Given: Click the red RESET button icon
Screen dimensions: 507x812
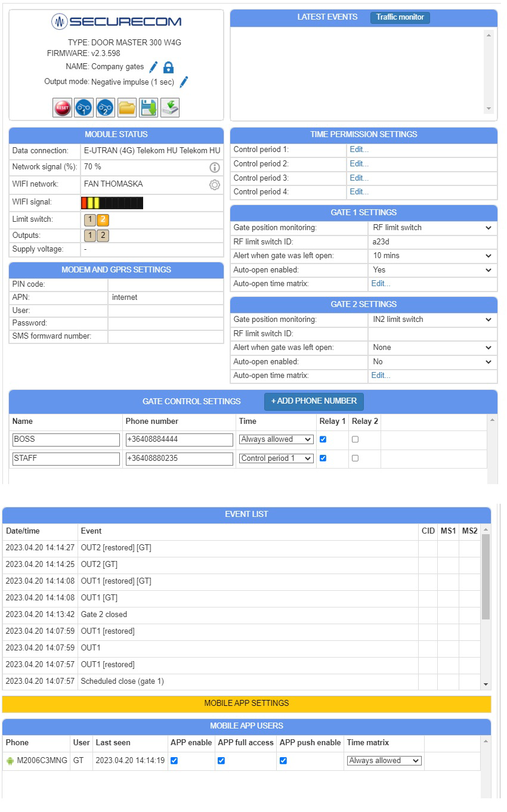Looking at the screenshot, I should (63, 107).
